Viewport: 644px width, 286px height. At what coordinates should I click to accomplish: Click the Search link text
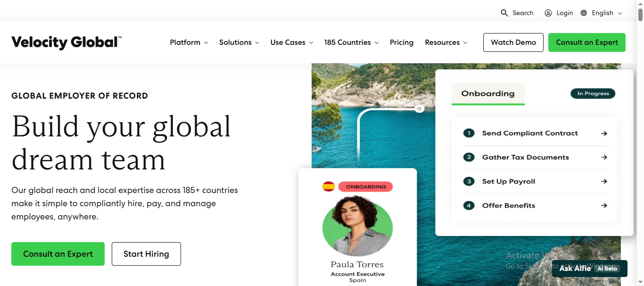tap(523, 13)
